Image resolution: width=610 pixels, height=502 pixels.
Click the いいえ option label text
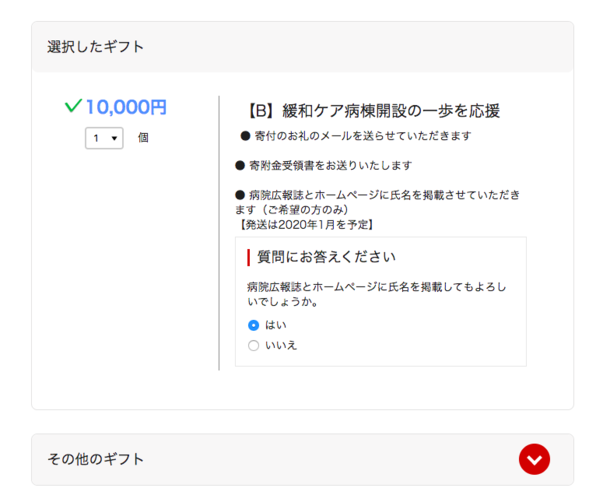pyautogui.click(x=281, y=345)
